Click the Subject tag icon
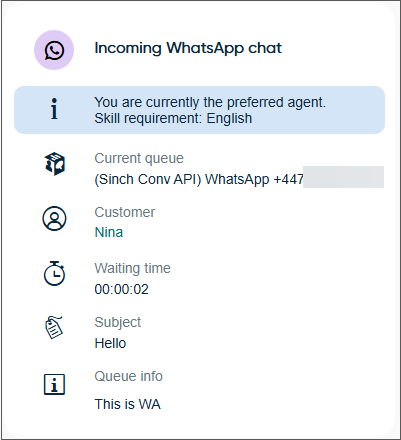This screenshot has width=401, height=440. [x=54, y=327]
